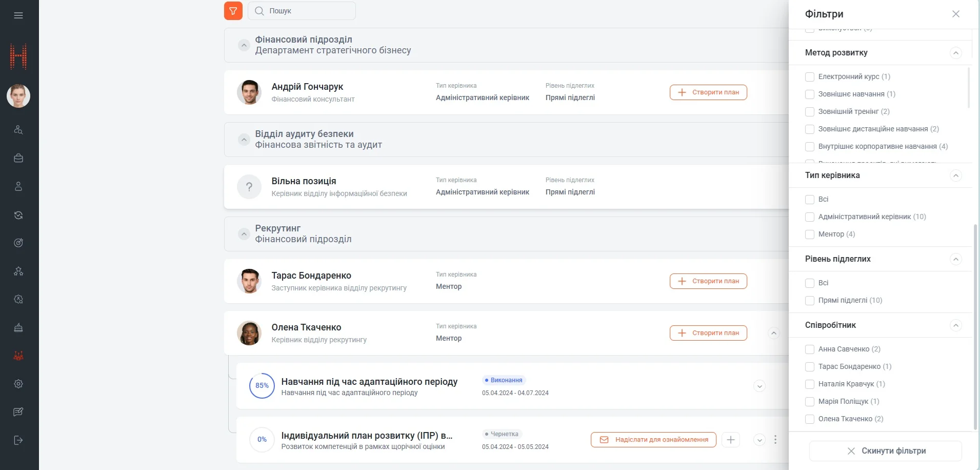Enable the Ментор filter checkbox

coord(810,234)
